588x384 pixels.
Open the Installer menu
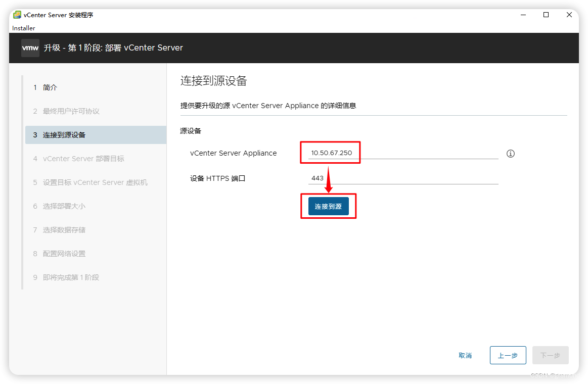click(24, 28)
